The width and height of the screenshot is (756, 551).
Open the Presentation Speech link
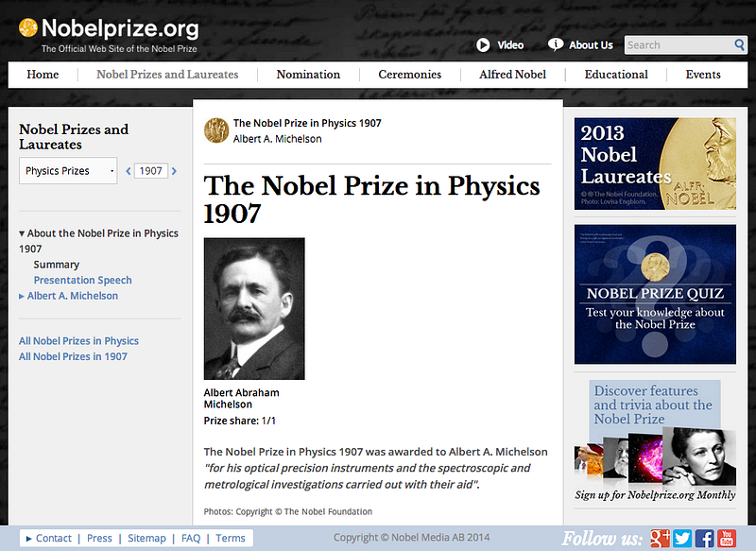[x=82, y=280]
